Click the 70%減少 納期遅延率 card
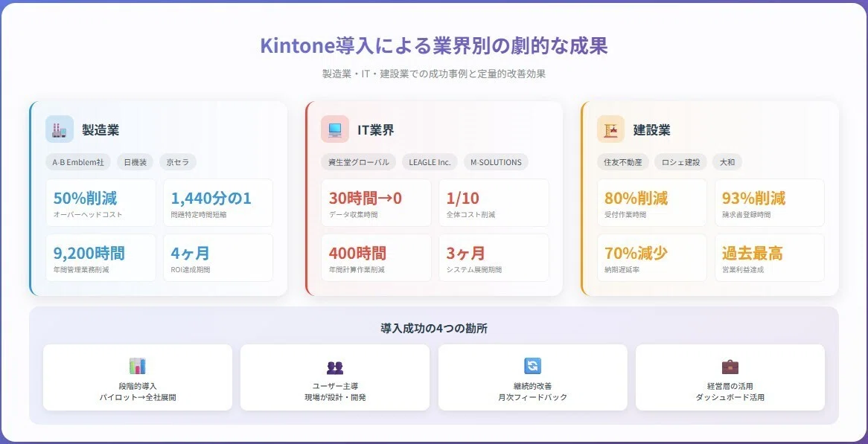 (x=652, y=257)
